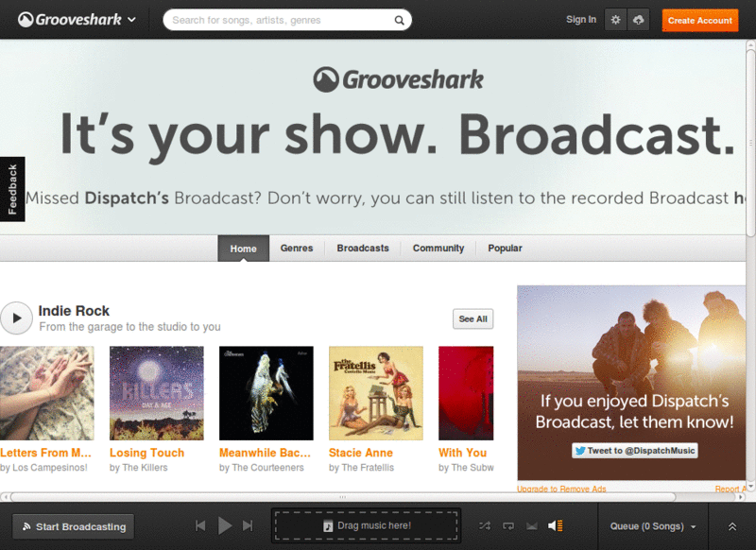Visit artist The Courteeners link
The height and width of the screenshot is (550, 756).
268,468
